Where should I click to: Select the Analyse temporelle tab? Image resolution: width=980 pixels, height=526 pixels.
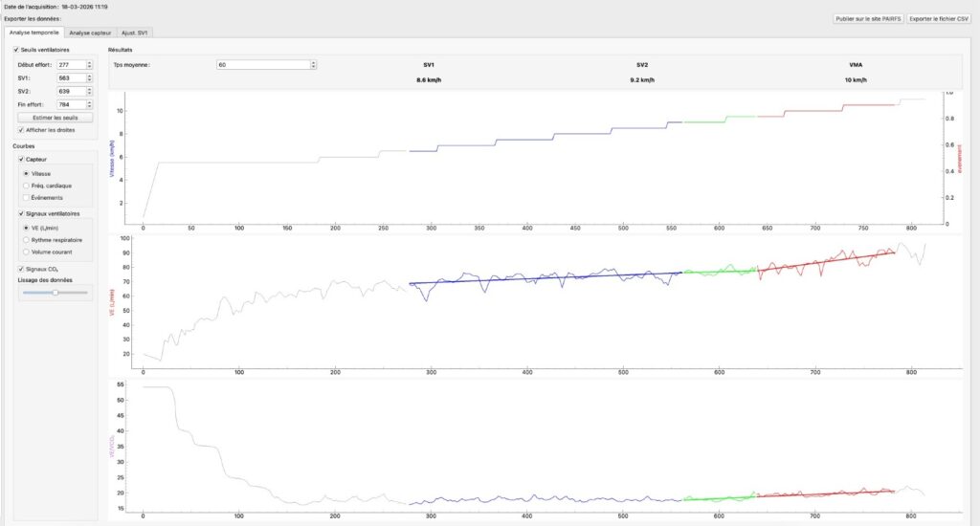[34, 33]
